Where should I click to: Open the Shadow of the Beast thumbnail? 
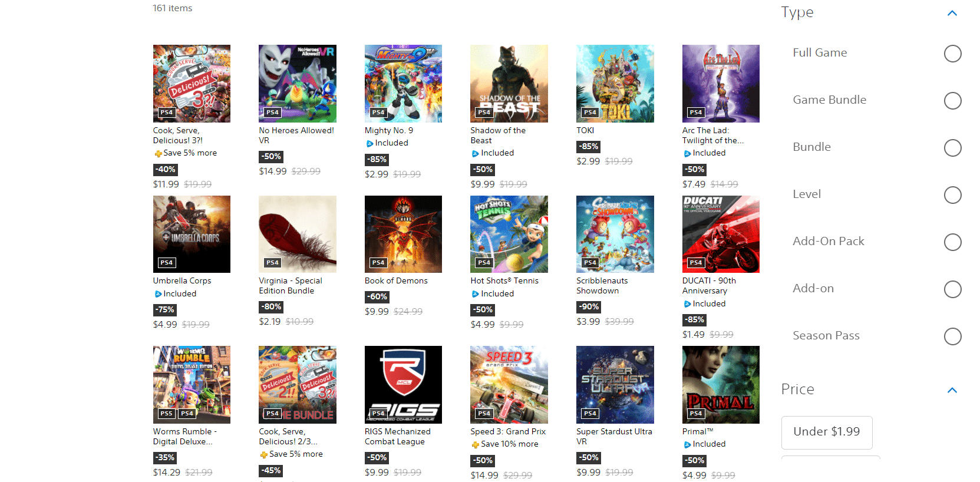point(509,84)
